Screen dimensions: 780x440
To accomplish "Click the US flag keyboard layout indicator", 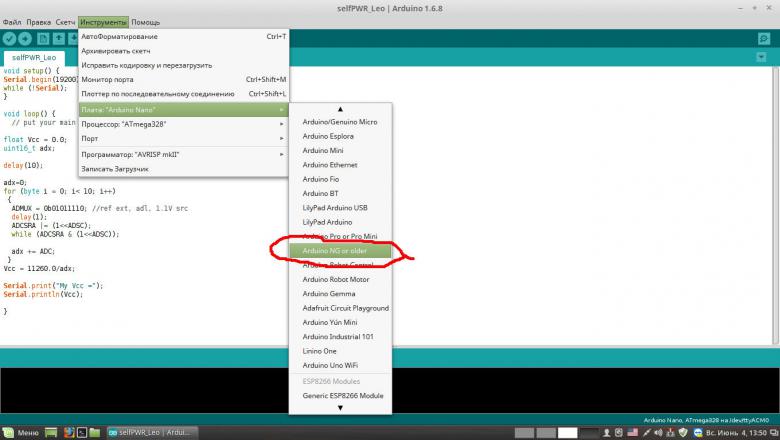I will point(632,433).
